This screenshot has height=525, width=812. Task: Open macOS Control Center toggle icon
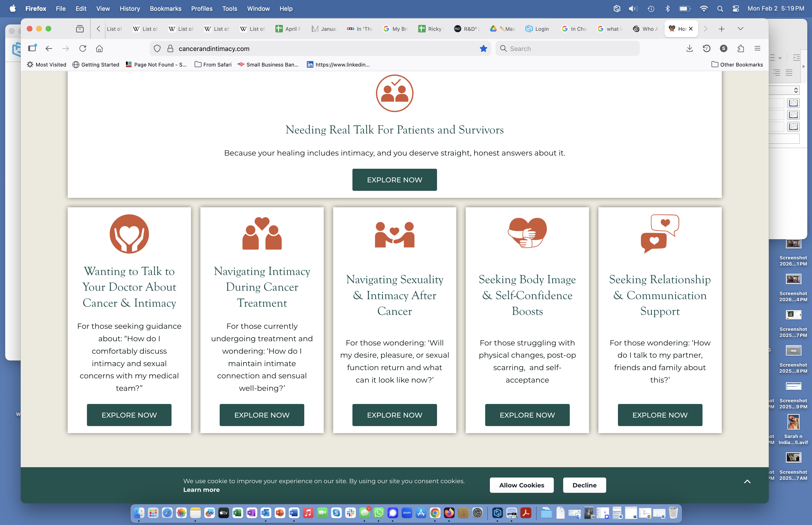pos(736,8)
